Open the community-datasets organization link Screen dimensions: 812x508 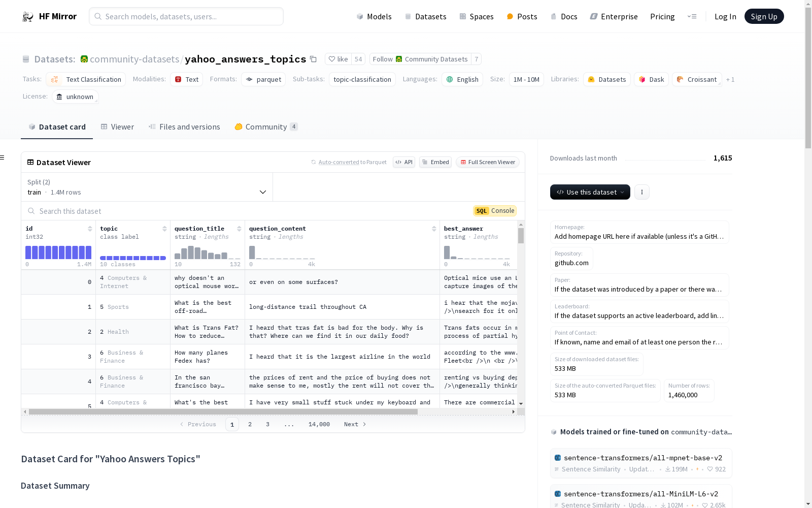pyautogui.click(x=134, y=59)
